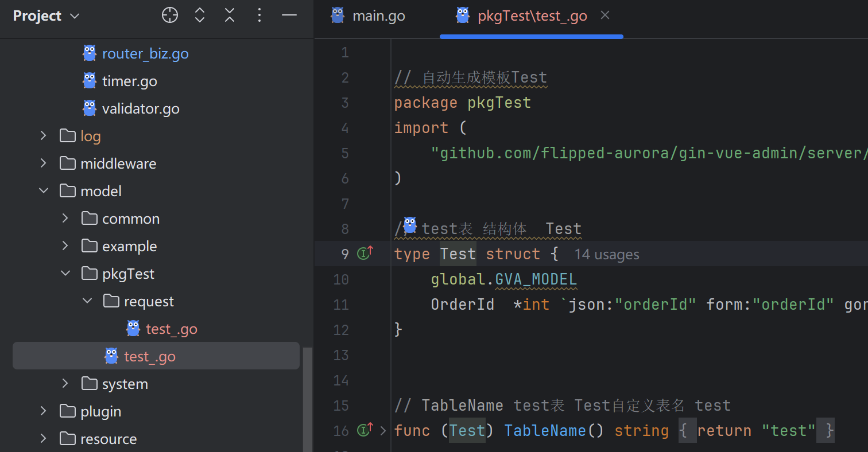The image size is (868, 452).
Task: Collapse the pkgTest folder
Action: [65, 274]
